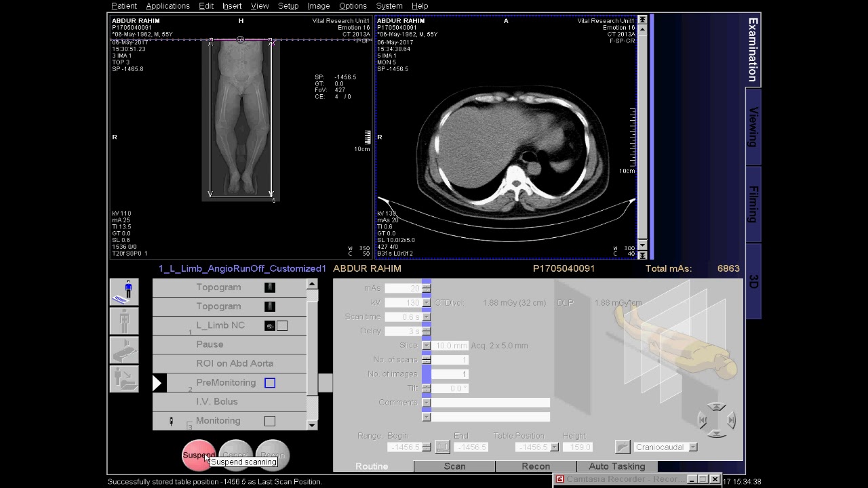
Task: Open the Patient menu
Action: click(123, 6)
